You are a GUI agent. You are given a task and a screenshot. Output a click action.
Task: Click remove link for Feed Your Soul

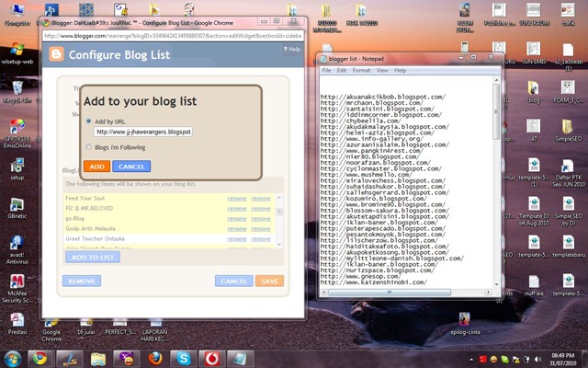(x=261, y=199)
